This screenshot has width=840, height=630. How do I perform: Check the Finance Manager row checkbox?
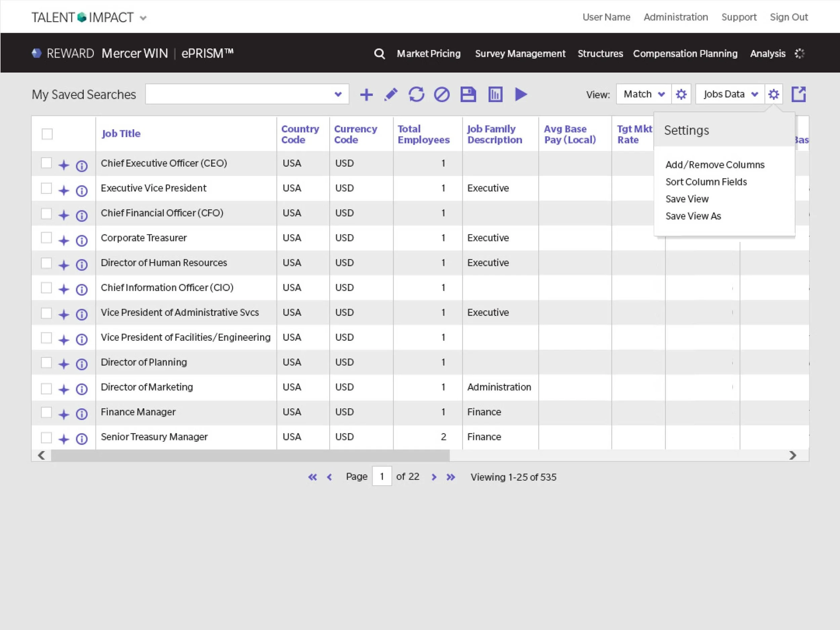(46, 412)
